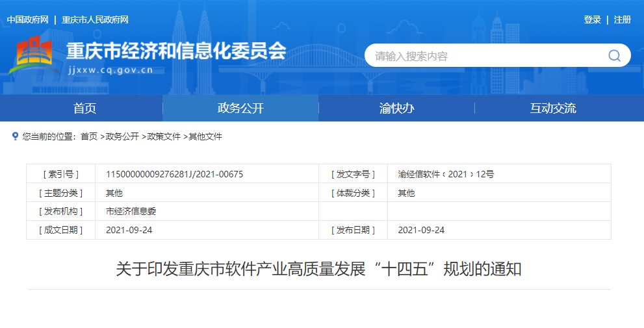Image resolution: width=644 pixels, height=328 pixels.
Task: Click the 2021-09-24 value beside 成文日期
Action: coord(129,231)
